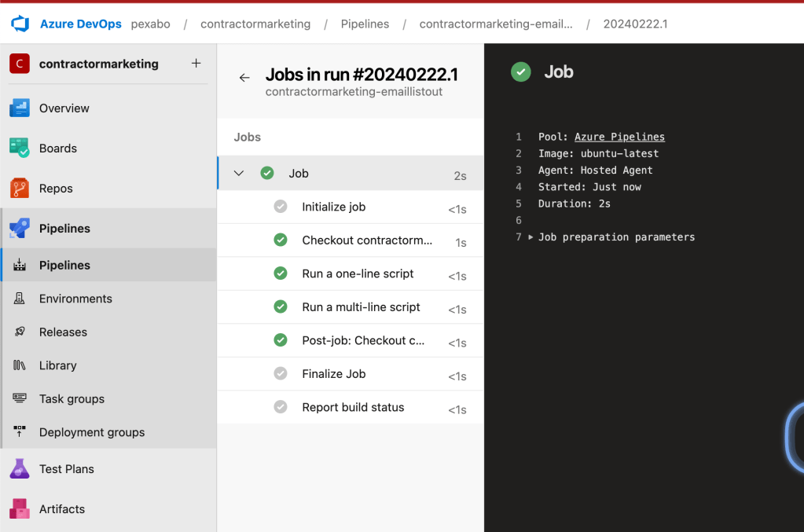Open contractormarketing breadcrumb link
This screenshot has height=532, width=804.
pos(255,24)
